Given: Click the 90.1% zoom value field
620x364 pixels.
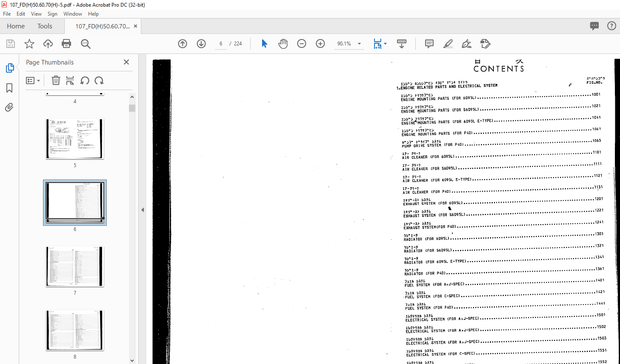Looking at the screenshot, I should click(344, 44).
